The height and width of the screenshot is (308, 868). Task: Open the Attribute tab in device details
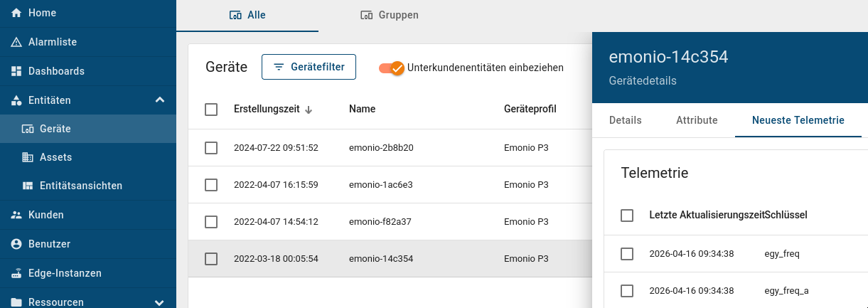(697, 120)
